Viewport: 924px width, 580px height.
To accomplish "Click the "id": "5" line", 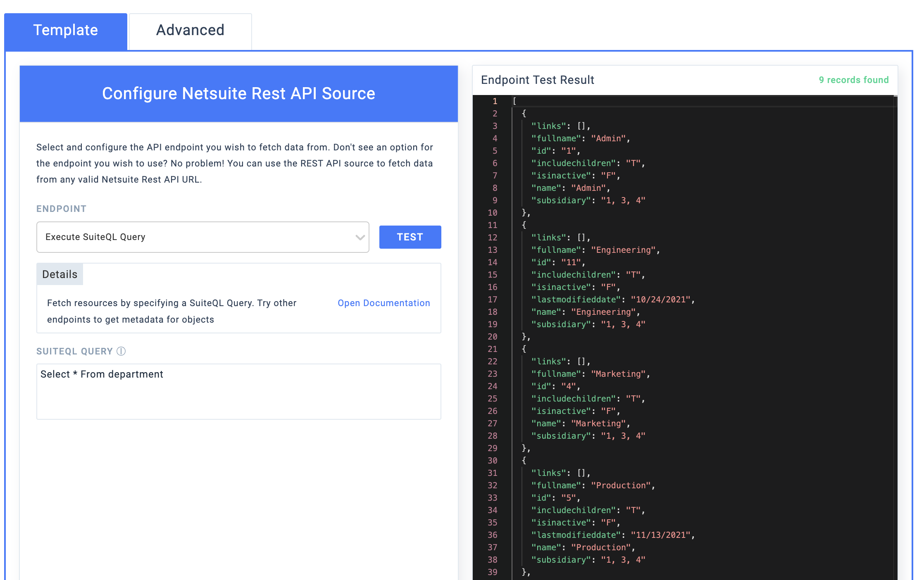I will tap(556, 498).
